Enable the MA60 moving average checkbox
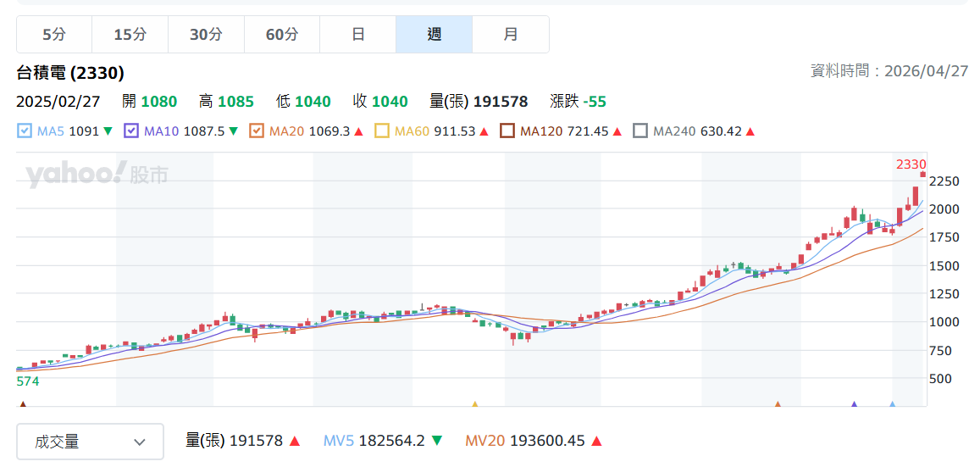The image size is (980, 467). 381,131
